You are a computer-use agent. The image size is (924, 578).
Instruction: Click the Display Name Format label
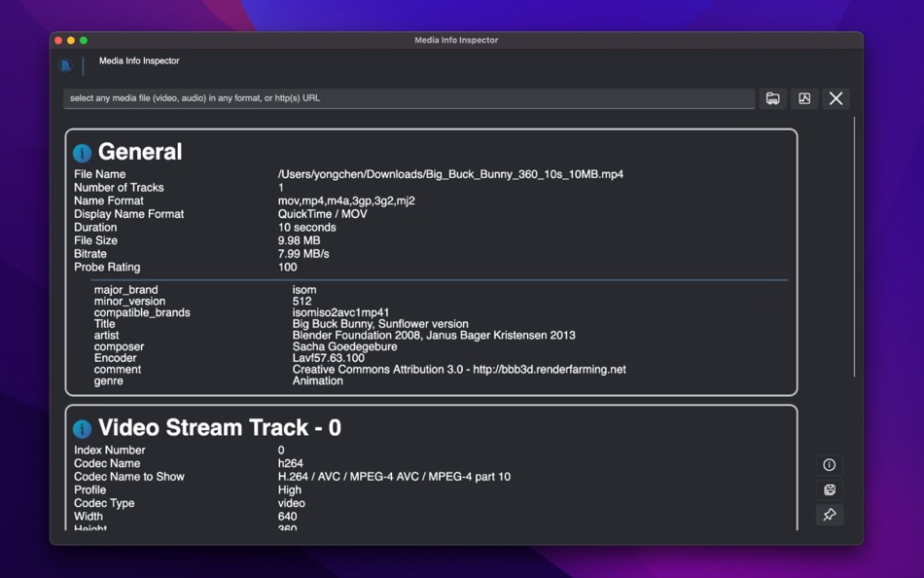pyautogui.click(x=129, y=214)
